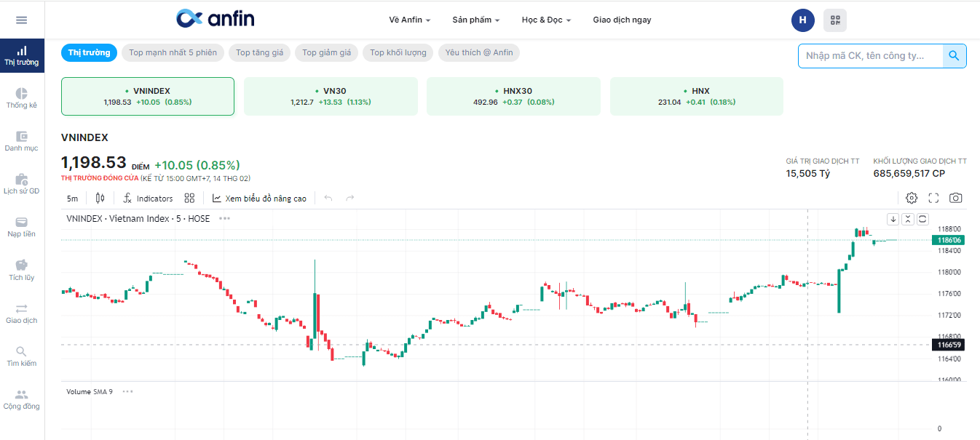Viewport: 980px width, 440px height.
Task: Click the 685,659,517 CP volume value
Action: [909, 173]
